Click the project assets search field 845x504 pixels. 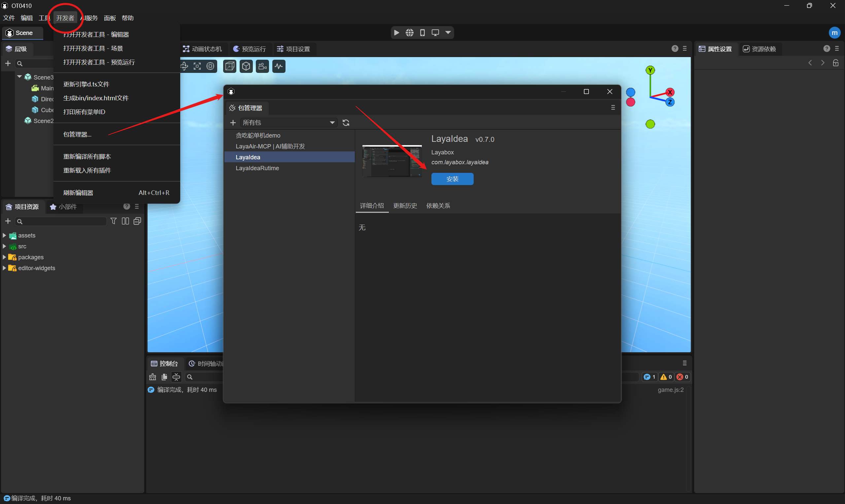coord(61,221)
